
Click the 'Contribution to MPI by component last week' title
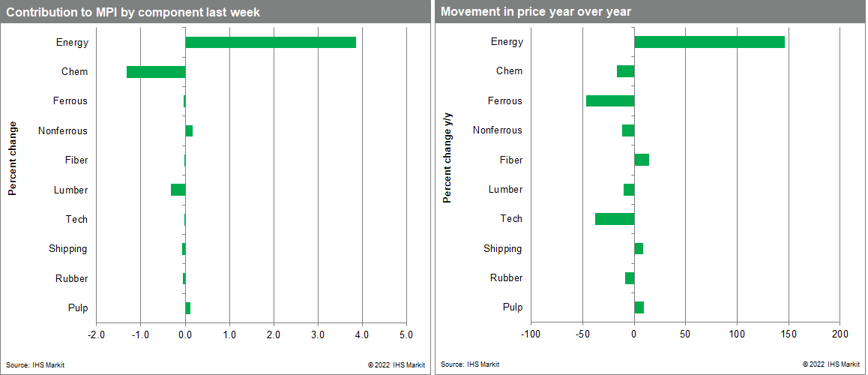click(x=134, y=11)
